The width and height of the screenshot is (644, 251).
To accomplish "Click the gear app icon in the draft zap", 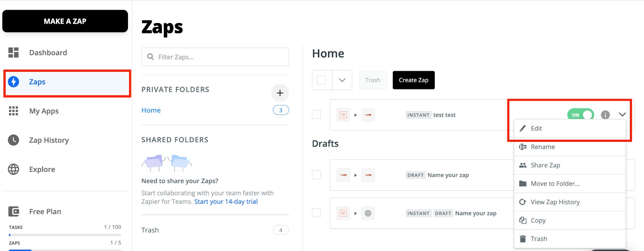I will [x=368, y=213].
